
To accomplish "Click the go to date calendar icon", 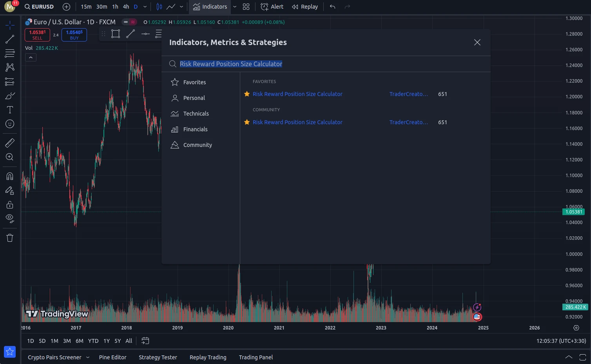I will point(145,341).
